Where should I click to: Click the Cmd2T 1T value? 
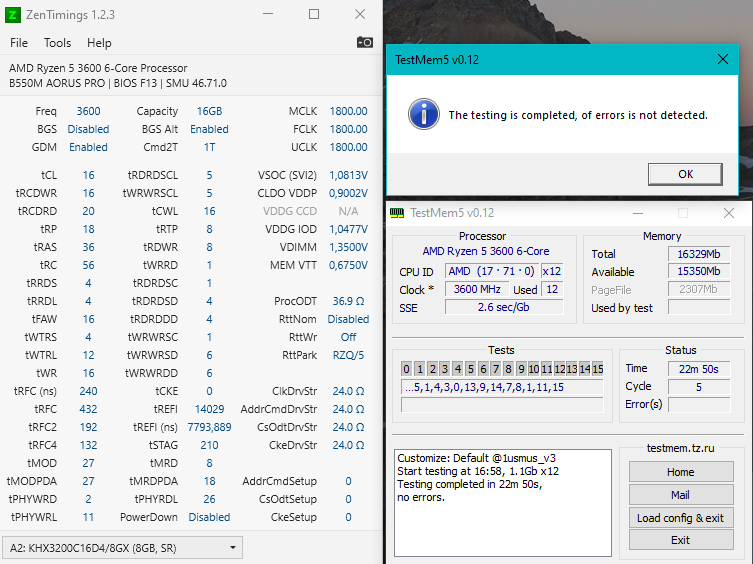click(x=209, y=147)
